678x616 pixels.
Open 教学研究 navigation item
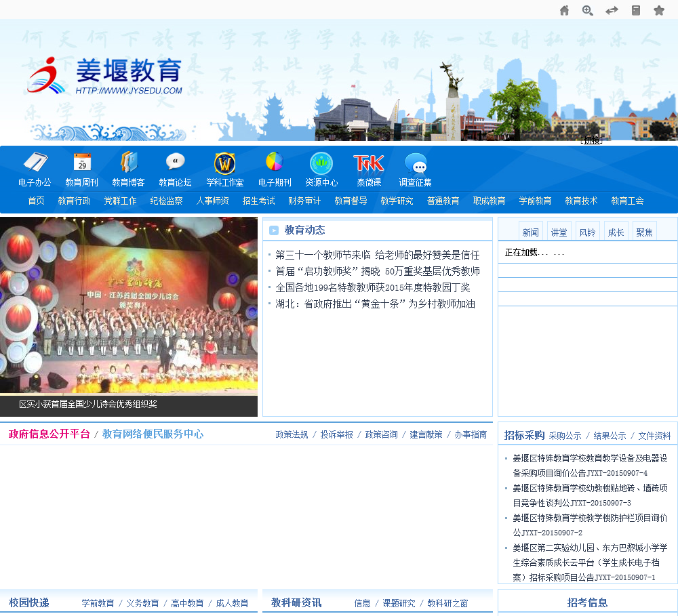click(397, 201)
